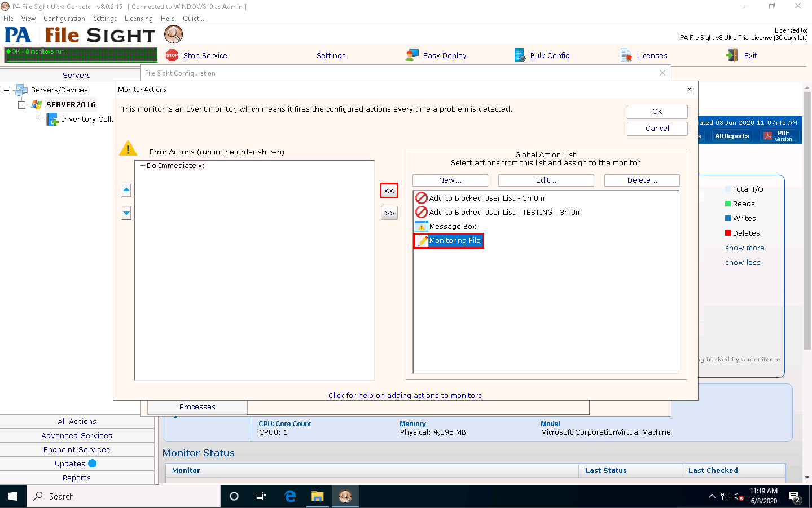
Task: Open Cortana circle on the taskbar
Action: 234,496
